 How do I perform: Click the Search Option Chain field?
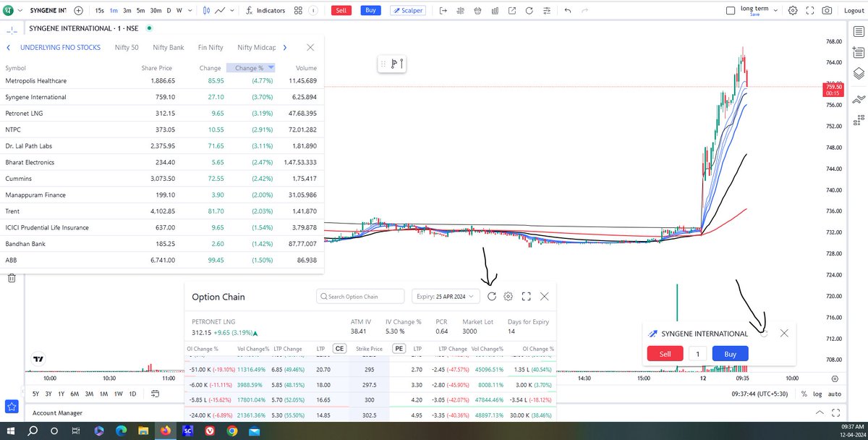[361, 296]
